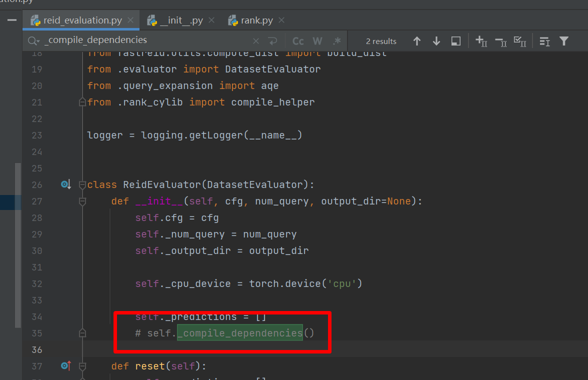Clear the search field with X button
This screenshot has height=380, width=588.
pyautogui.click(x=256, y=40)
